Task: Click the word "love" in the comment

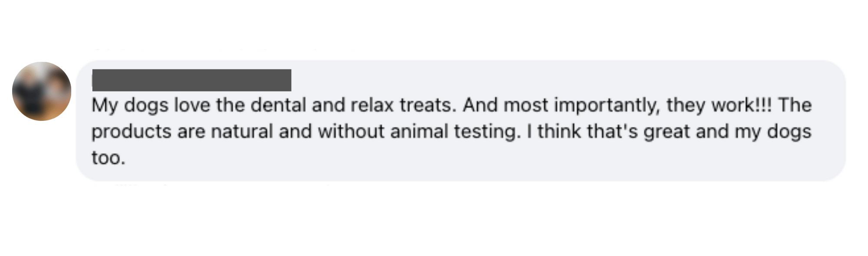Action: (x=192, y=105)
